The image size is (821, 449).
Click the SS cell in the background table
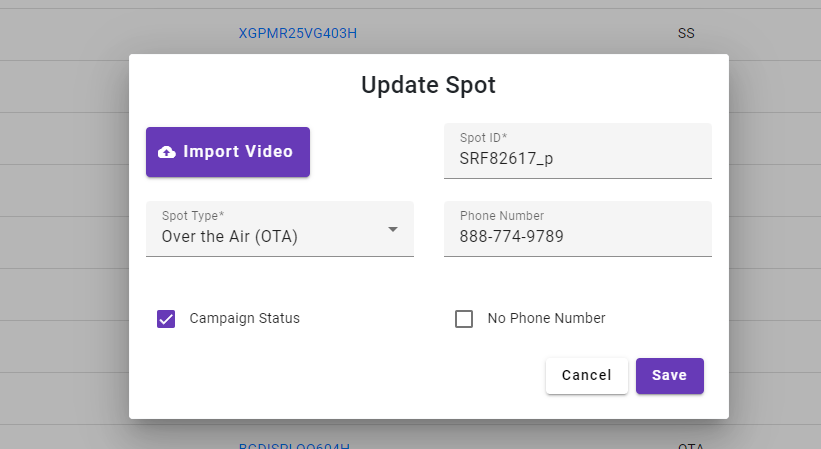(686, 33)
